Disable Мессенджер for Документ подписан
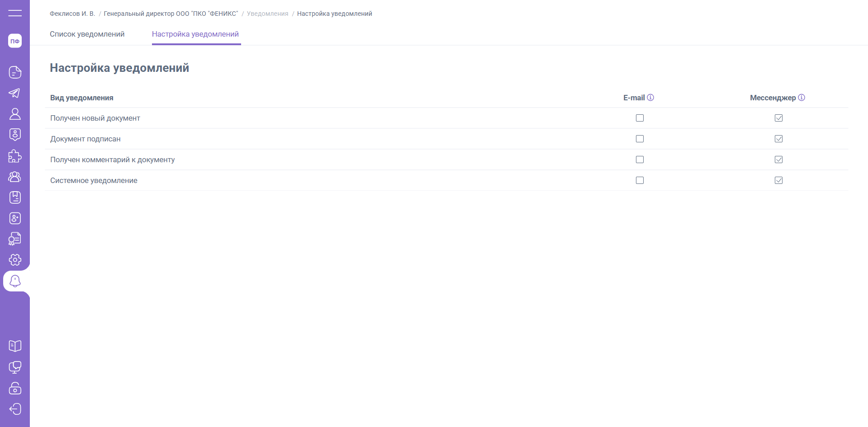868x427 pixels. tap(778, 139)
